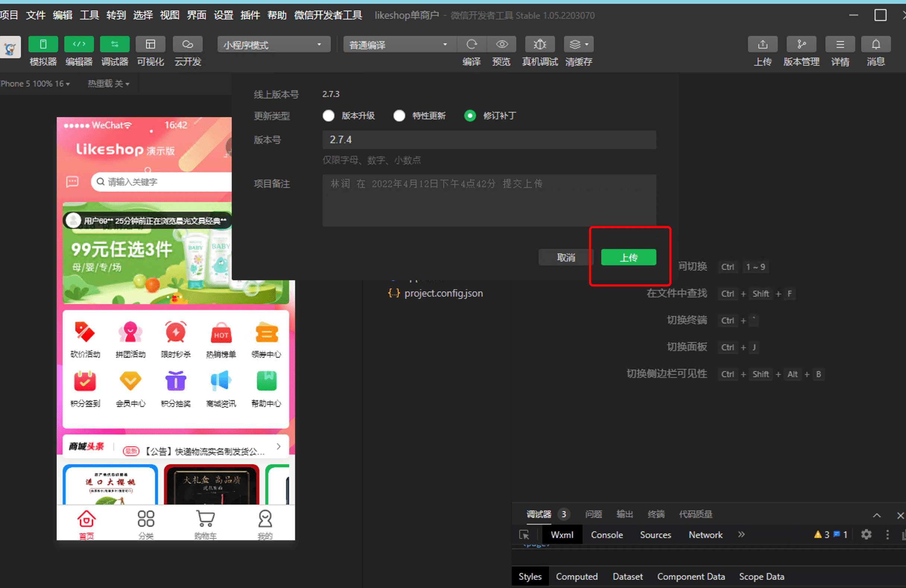Switch to the Console tab
Viewport: 906px width, 588px height.
click(x=607, y=535)
